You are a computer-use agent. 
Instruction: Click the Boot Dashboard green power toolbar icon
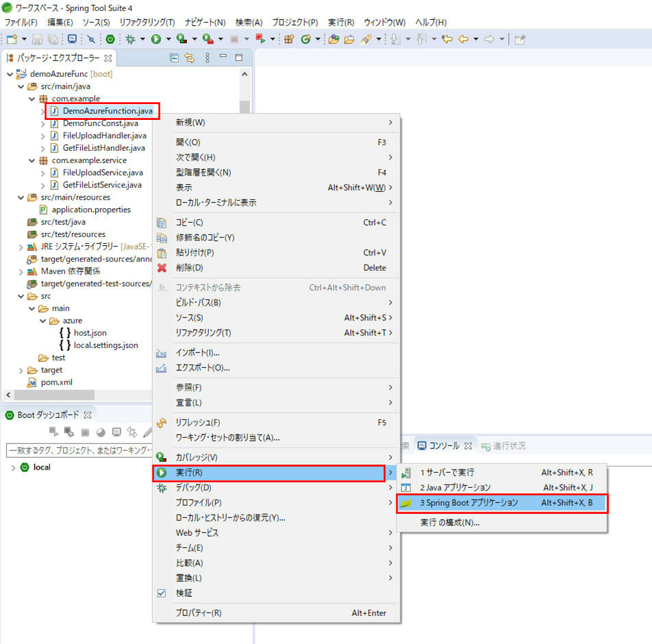click(x=110, y=39)
